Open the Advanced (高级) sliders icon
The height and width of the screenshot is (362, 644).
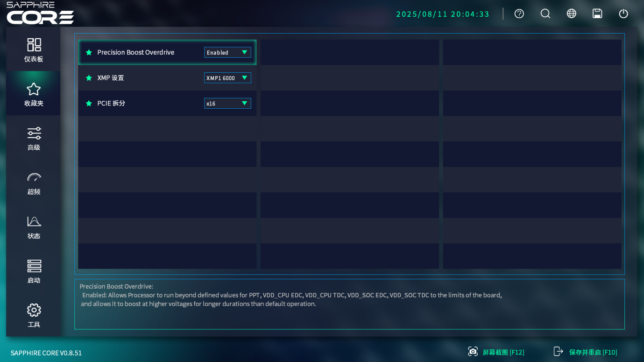coord(34,133)
